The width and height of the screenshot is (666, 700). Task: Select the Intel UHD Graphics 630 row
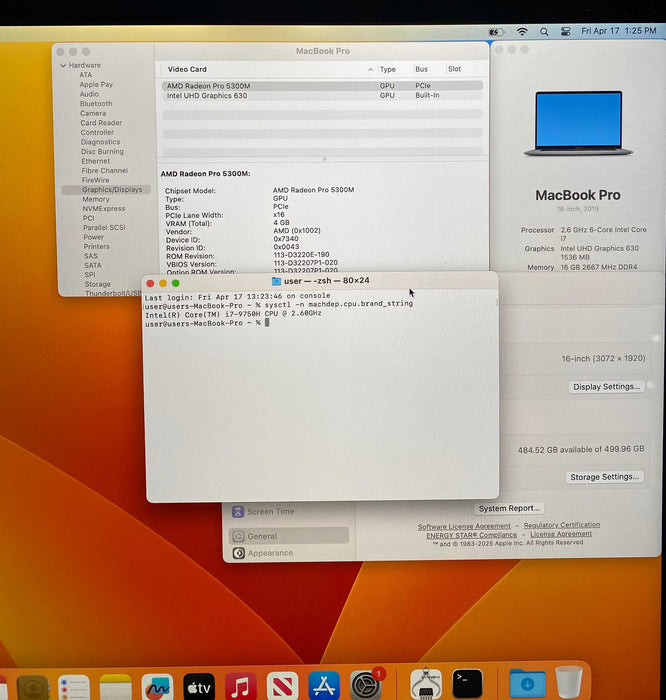(x=322, y=96)
